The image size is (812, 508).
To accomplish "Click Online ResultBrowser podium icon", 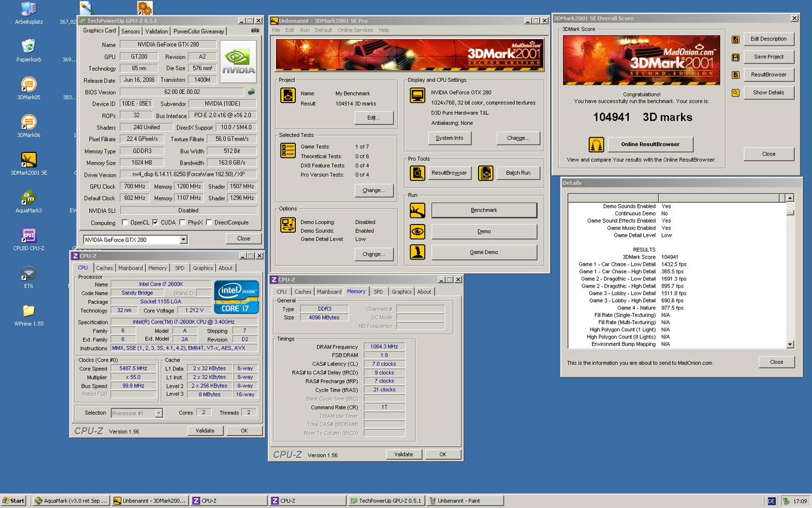I will click(x=596, y=144).
